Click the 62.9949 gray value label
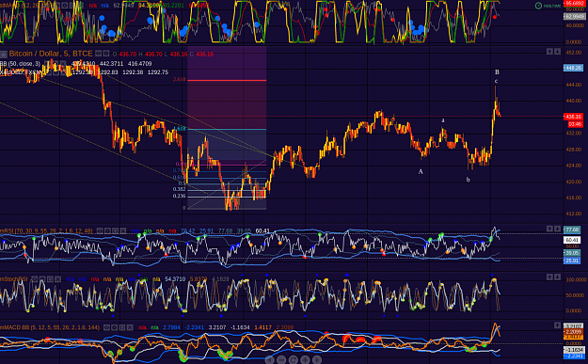Viewport: 588px width, 364px height. pos(574,17)
